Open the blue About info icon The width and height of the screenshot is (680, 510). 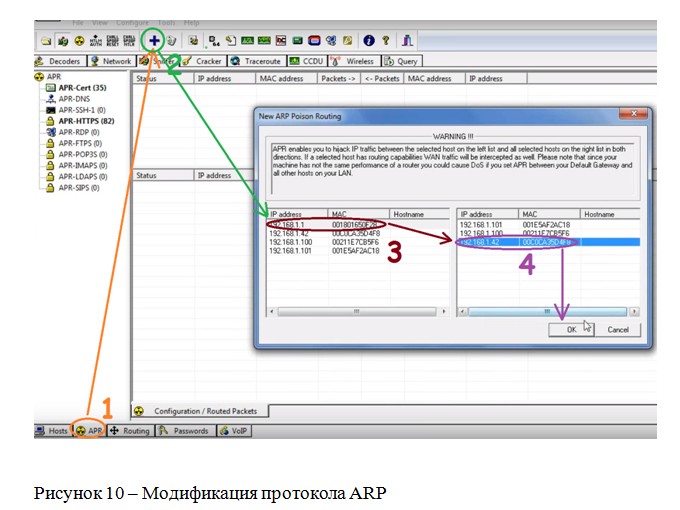(x=369, y=41)
